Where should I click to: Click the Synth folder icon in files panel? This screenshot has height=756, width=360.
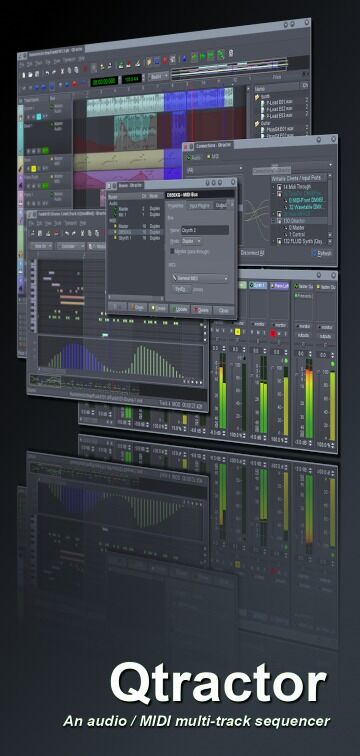click(258, 97)
